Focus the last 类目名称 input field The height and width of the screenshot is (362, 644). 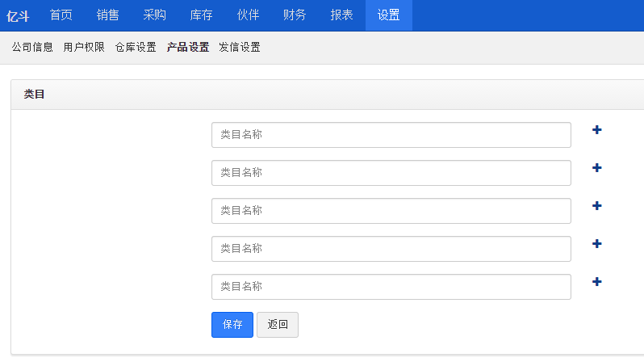[x=391, y=287]
